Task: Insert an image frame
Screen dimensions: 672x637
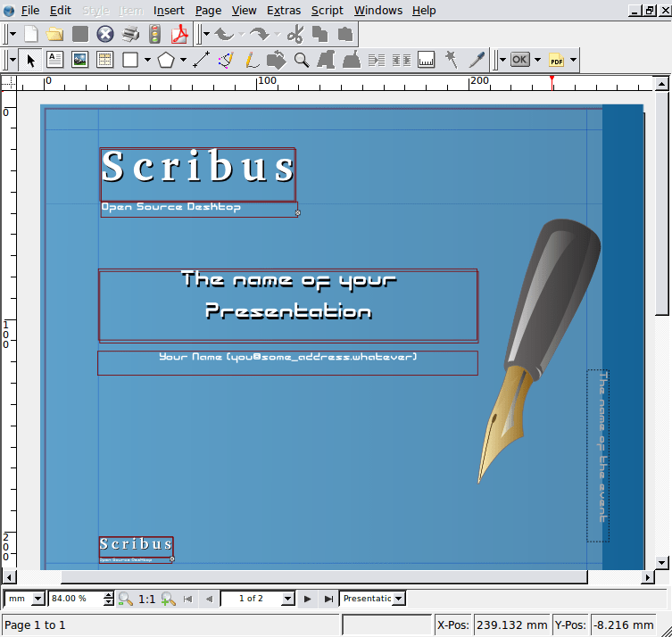Action: pos(80,60)
